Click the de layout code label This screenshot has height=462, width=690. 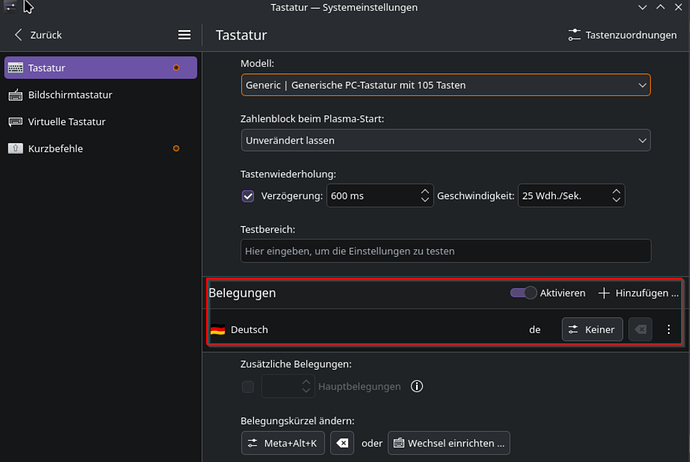click(535, 330)
